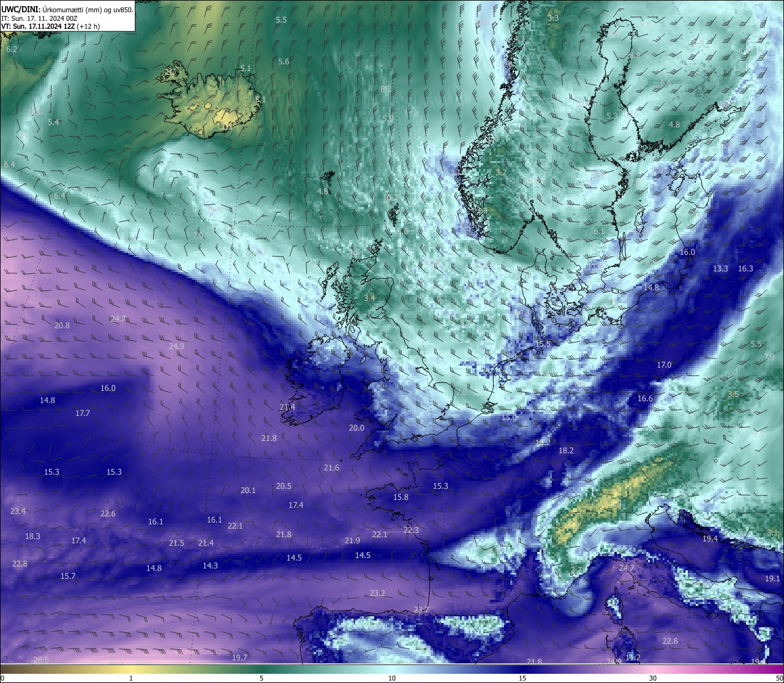Click the 5.3 value over Sweden
784x683 pixels.
[x=611, y=116]
